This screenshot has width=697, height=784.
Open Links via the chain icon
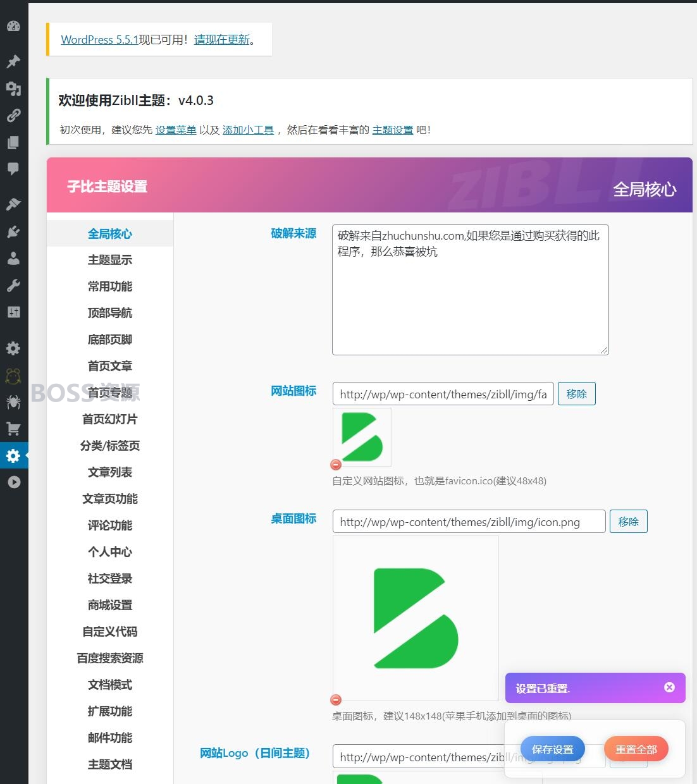click(x=13, y=116)
